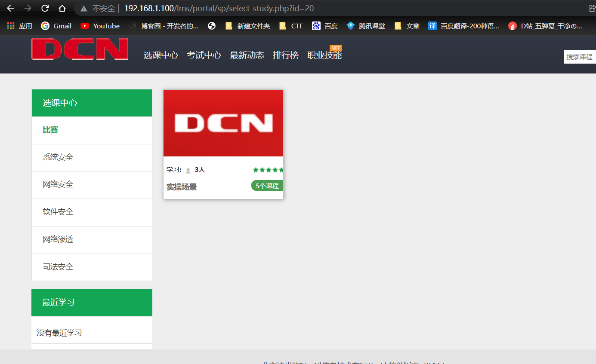Viewport: 596px width, 364px height.
Task: Open the CTF bookmark folder
Action: coord(291,26)
